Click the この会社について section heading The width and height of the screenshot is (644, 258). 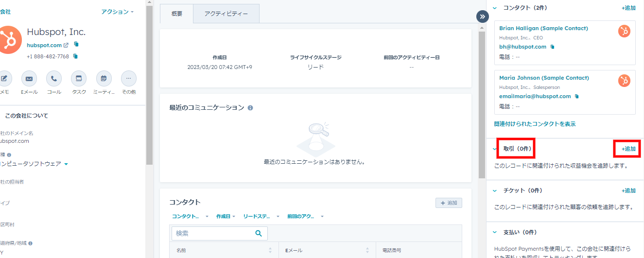coord(26,116)
